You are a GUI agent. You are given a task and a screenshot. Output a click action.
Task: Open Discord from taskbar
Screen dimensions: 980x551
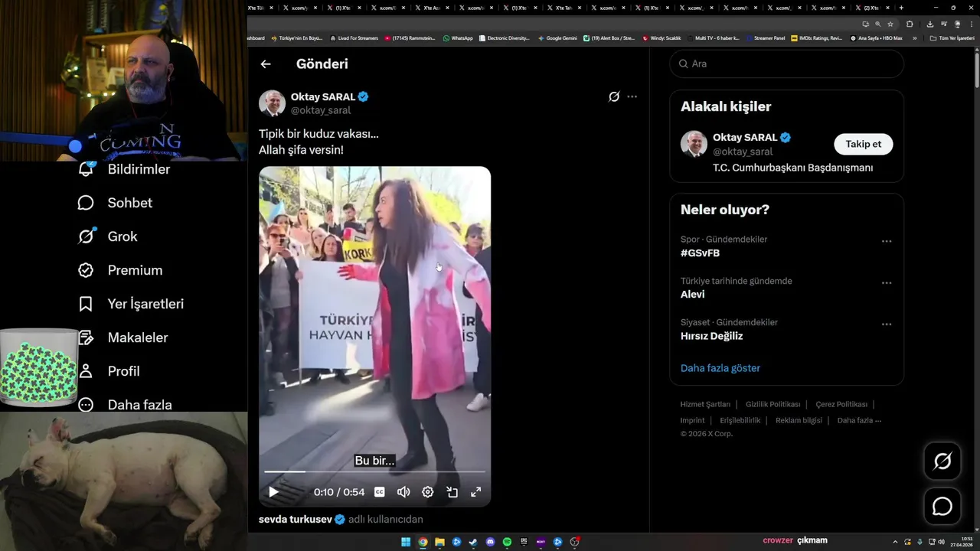(x=490, y=542)
